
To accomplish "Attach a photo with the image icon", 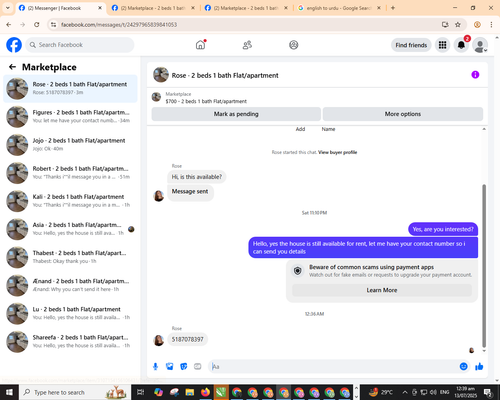I will click(170, 367).
